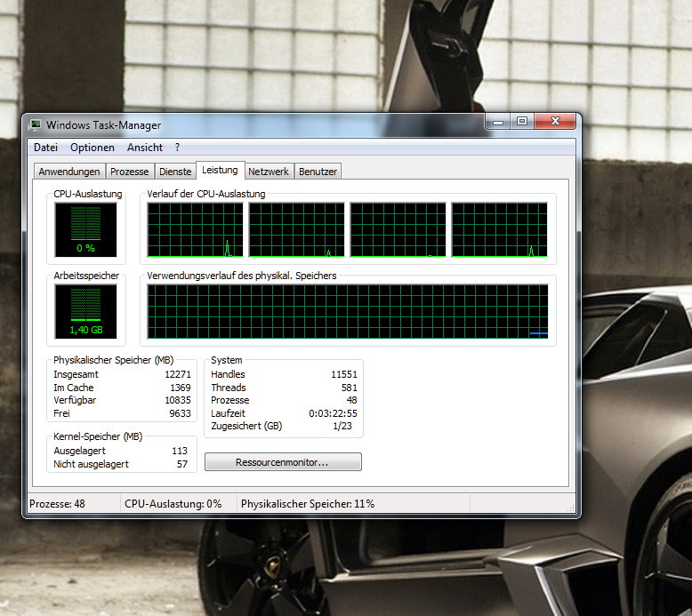Click the CPU-Auslastung 0 % gauge

pos(85,229)
